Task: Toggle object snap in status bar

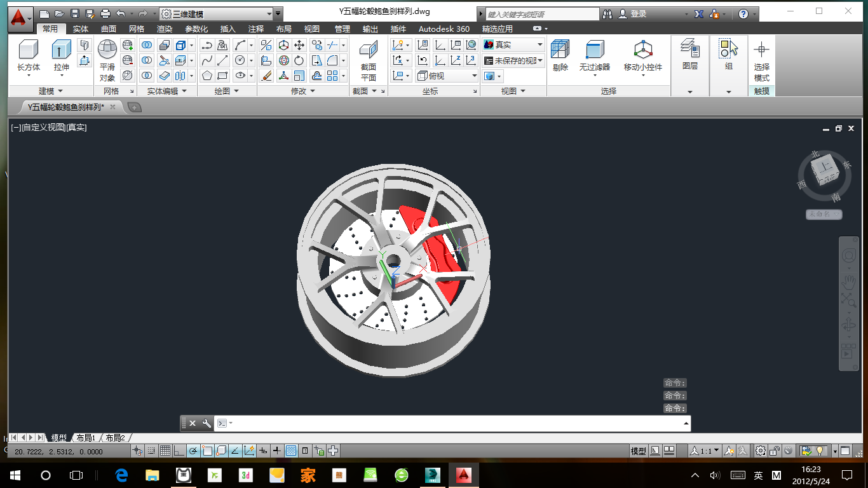Action: (207, 451)
